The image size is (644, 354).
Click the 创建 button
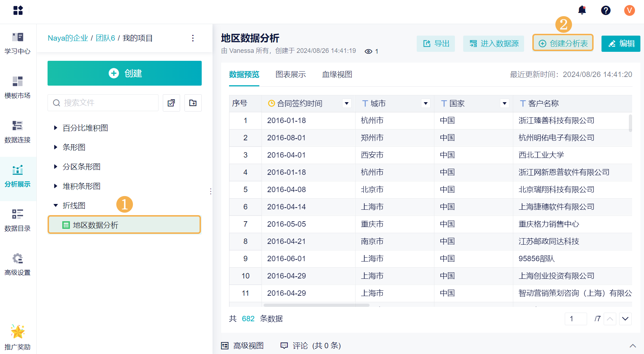point(125,73)
